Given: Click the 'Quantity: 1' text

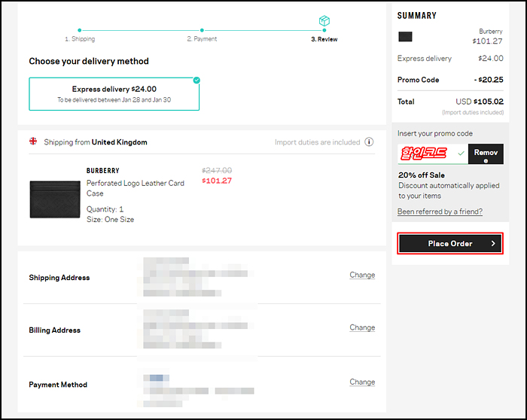Looking at the screenshot, I should coord(105,209).
